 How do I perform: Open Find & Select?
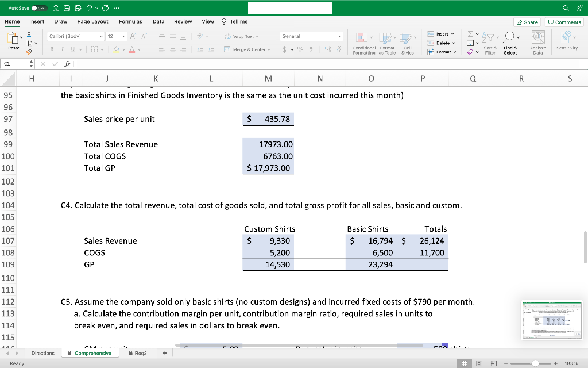coord(510,44)
